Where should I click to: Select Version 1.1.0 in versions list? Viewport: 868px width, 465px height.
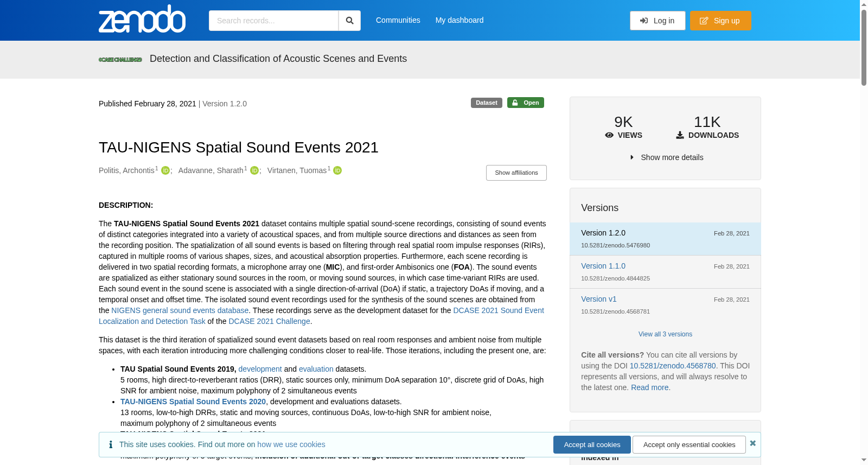pos(603,266)
